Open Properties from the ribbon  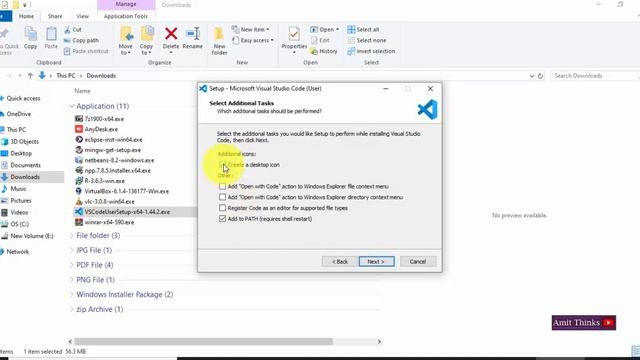294,40
